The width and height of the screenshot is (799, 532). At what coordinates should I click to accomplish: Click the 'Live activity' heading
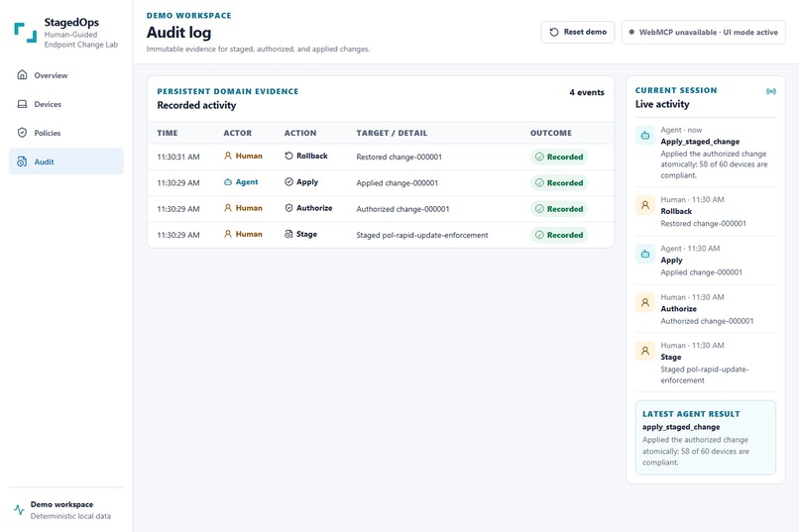662,104
